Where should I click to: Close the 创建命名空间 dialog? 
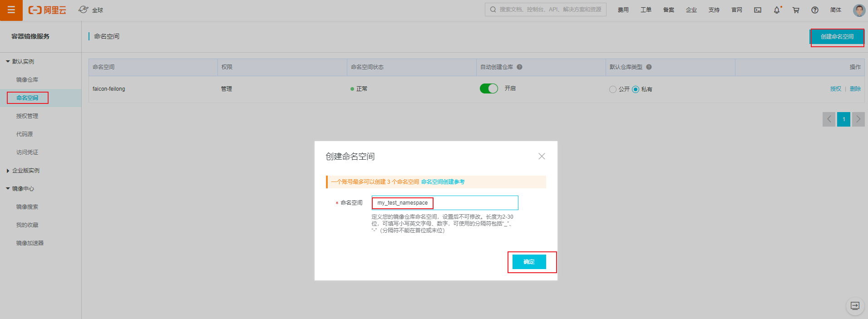pyautogui.click(x=542, y=156)
